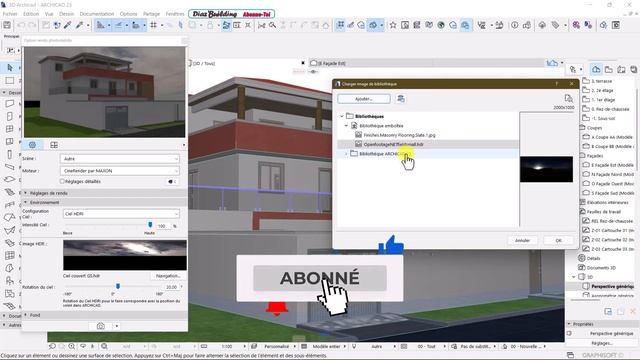Switch to the E Façade Est tab

[x=331, y=63]
